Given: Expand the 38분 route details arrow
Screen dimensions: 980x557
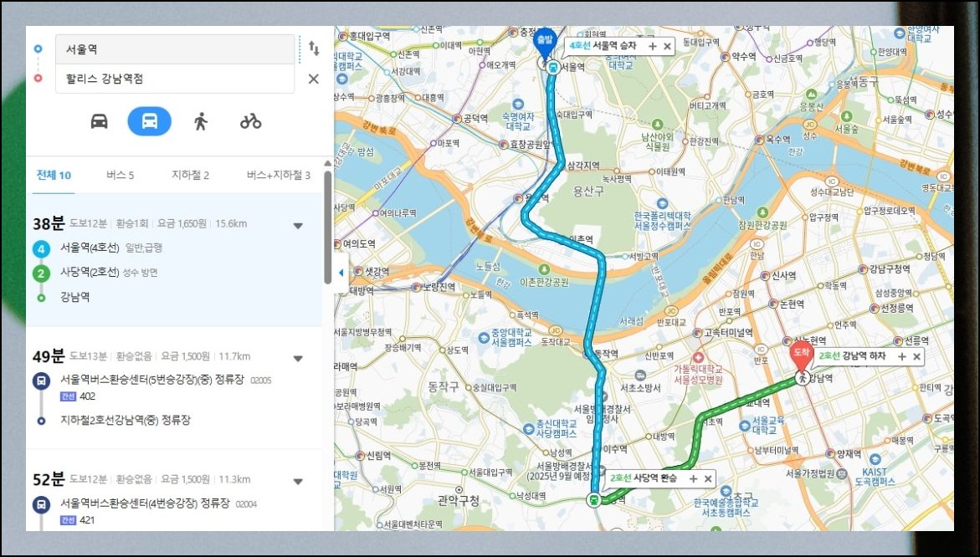Looking at the screenshot, I should pyautogui.click(x=298, y=226).
